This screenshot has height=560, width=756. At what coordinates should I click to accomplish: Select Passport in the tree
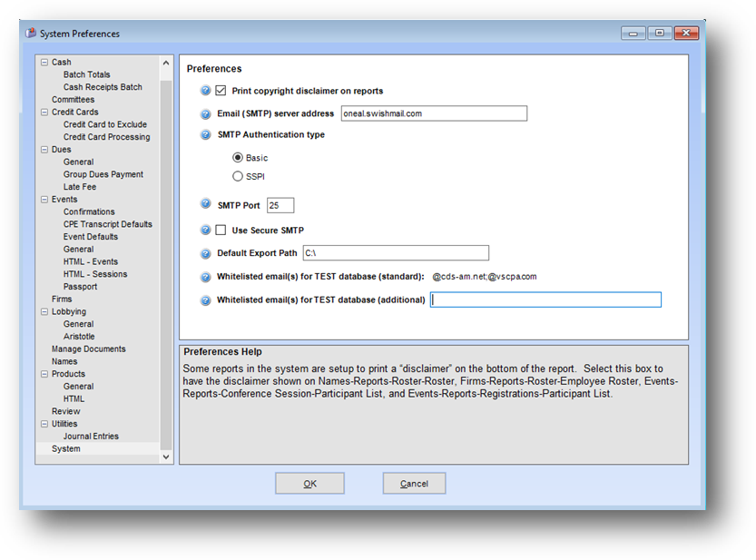(80, 287)
